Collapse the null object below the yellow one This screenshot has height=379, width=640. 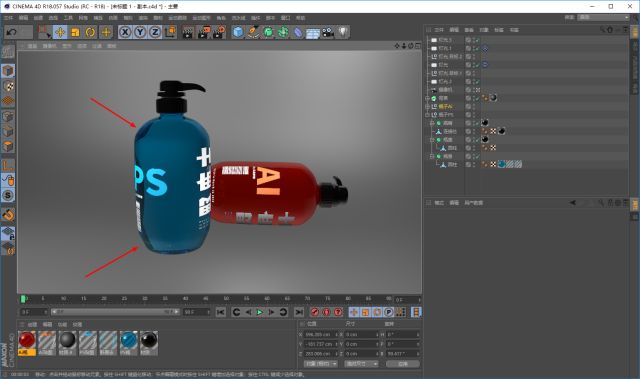point(427,115)
